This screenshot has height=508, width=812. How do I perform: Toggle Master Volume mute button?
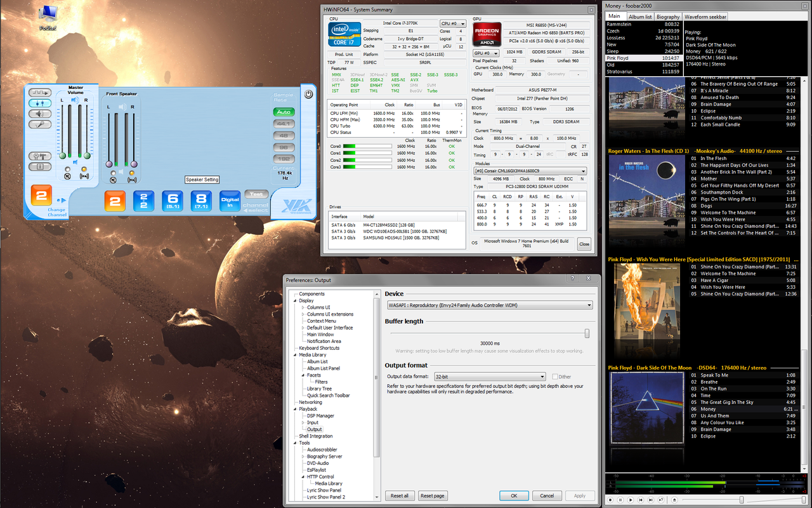(67, 175)
